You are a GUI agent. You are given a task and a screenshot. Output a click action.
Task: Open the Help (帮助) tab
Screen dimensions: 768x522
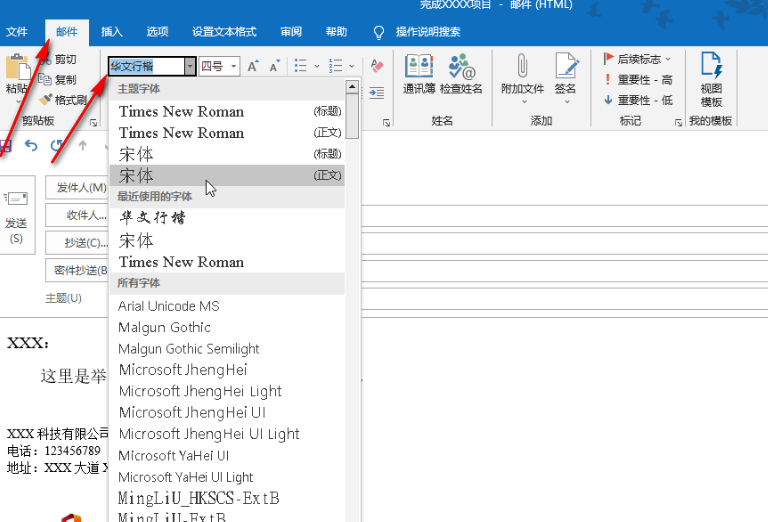point(336,32)
